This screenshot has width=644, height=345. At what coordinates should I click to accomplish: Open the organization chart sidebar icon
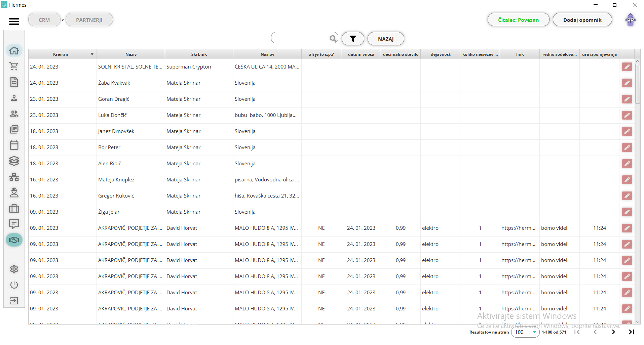[x=14, y=177]
